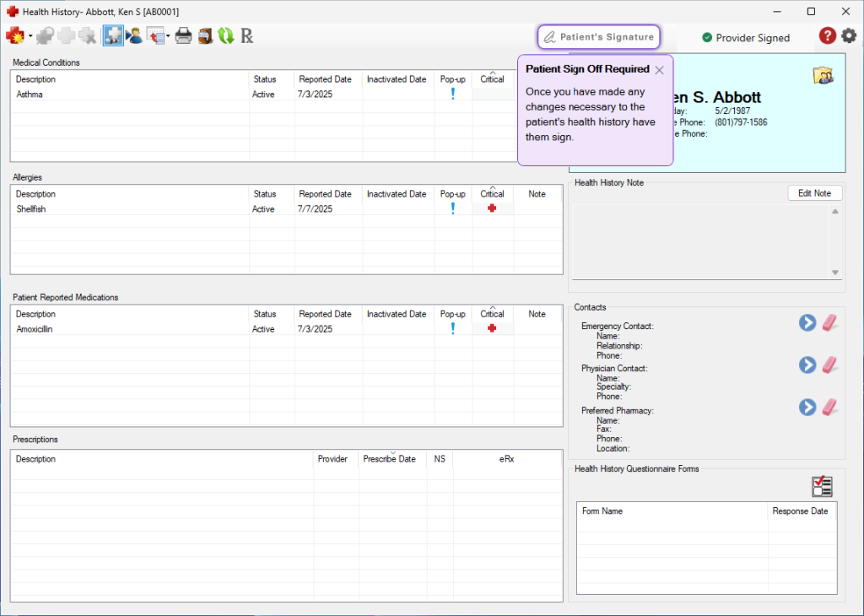Screen dimensions: 864x616
Task: Open the settings gear icon
Action: point(849,35)
